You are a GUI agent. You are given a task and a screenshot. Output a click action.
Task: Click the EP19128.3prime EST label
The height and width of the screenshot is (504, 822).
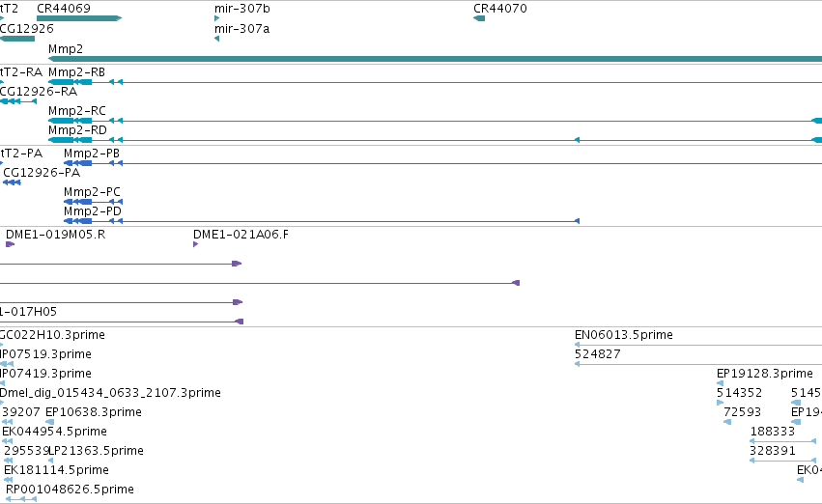765,374
